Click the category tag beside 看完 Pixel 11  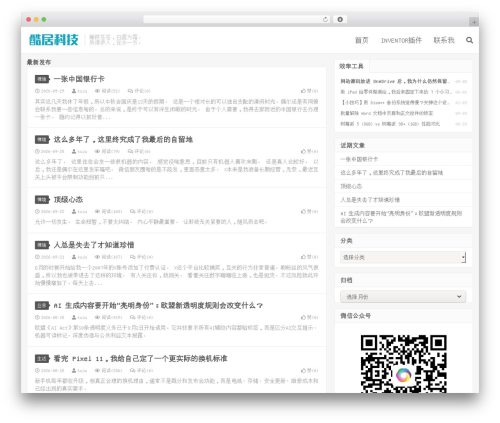click(42, 359)
